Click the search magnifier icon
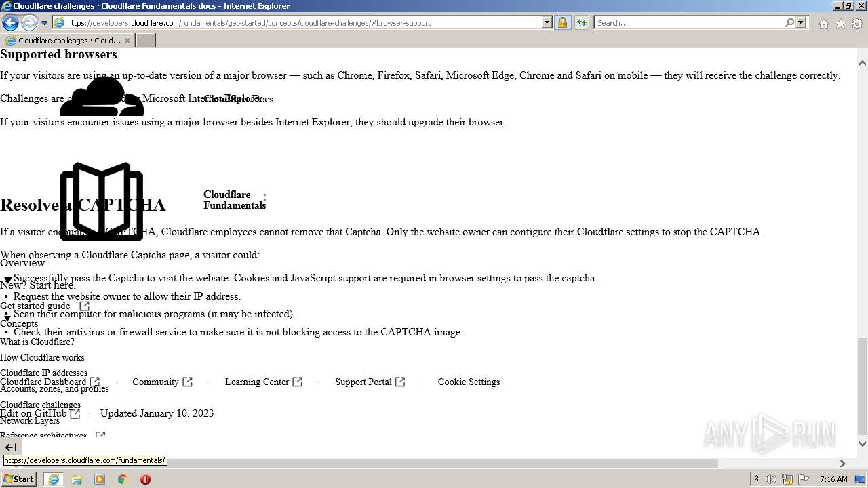868x488 pixels. click(789, 23)
